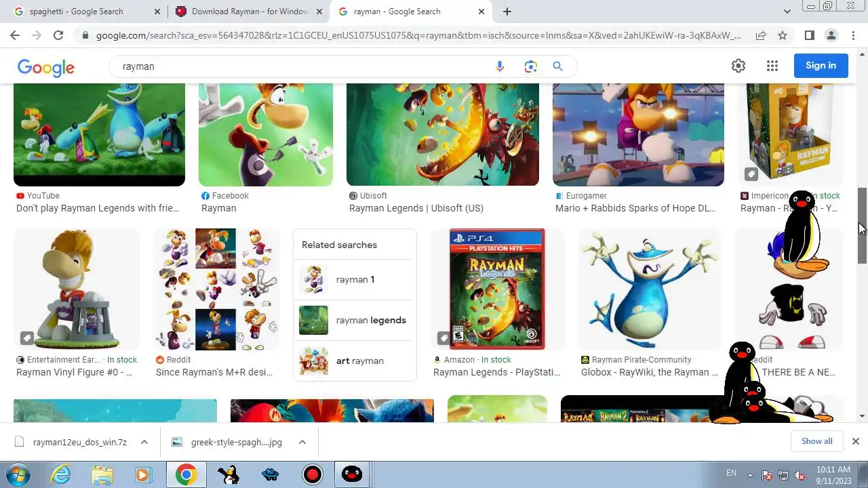
Task: Open the YouTube Don't play Rayman Legends result
Action: pos(98,208)
